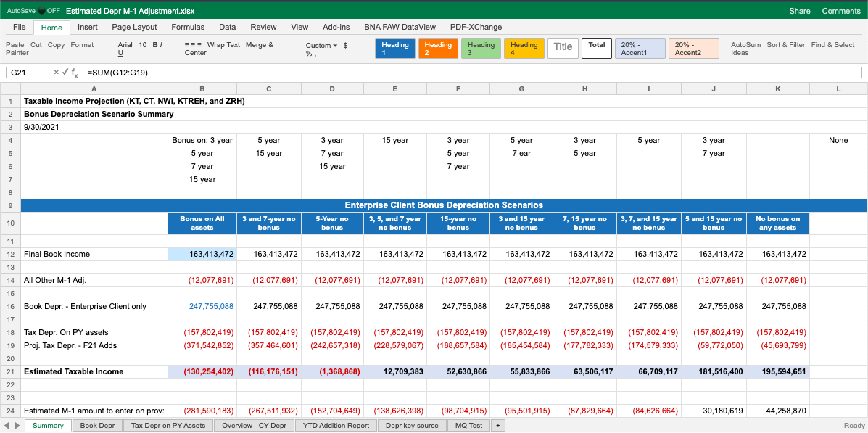This screenshot has height=433, width=868.
Task: Switch to the Data tab
Action: pyautogui.click(x=228, y=27)
